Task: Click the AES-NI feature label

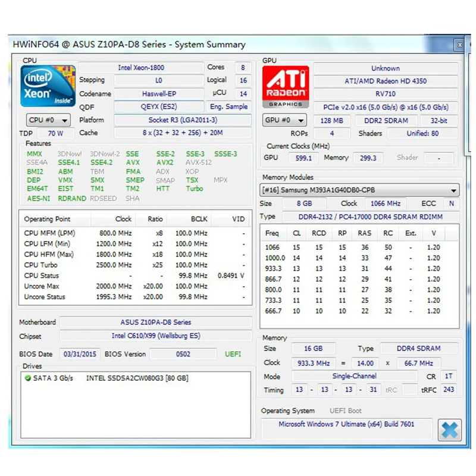Action: [x=38, y=198]
